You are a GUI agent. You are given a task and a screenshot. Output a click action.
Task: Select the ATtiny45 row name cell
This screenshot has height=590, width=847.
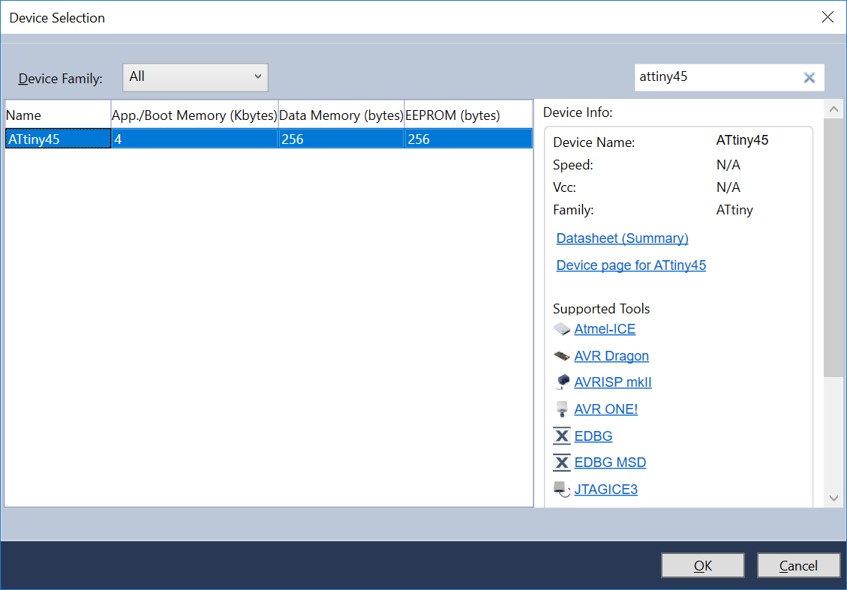point(57,139)
